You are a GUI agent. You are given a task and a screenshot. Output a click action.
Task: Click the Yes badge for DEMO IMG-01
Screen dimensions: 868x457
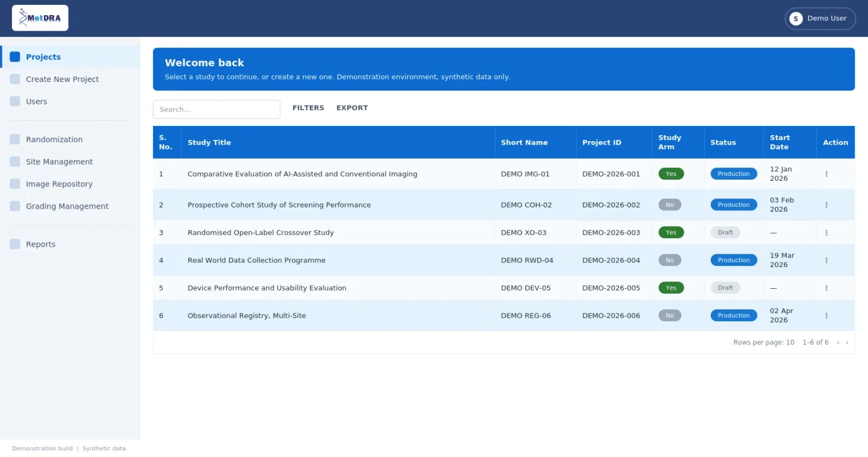[671, 174]
